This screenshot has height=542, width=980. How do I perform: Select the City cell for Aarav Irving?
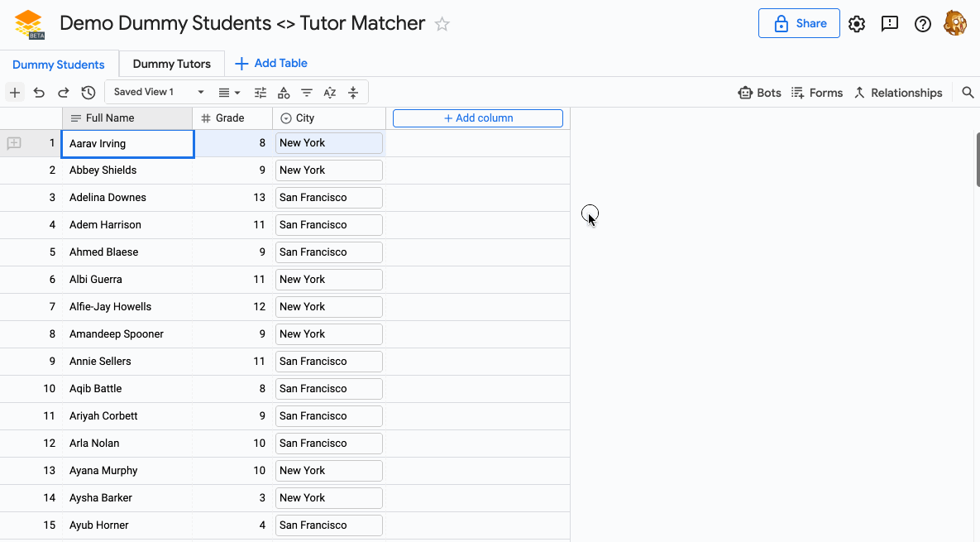(328, 142)
